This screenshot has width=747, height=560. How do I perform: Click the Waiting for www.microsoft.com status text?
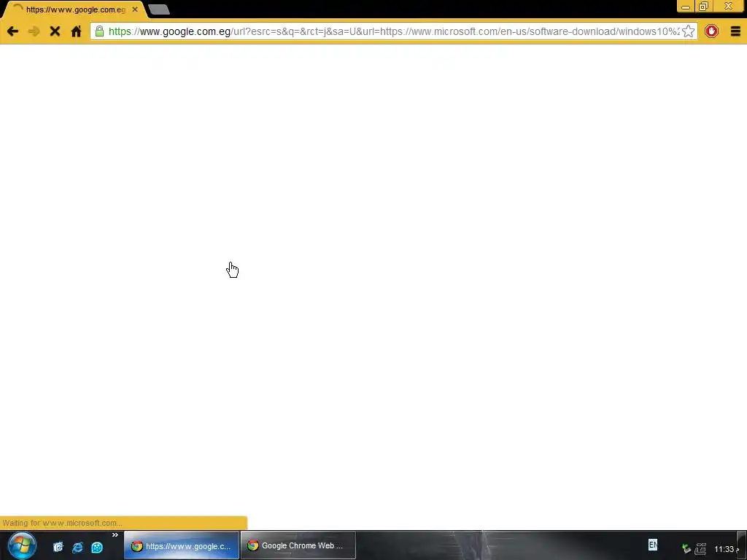pyautogui.click(x=62, y=523)
